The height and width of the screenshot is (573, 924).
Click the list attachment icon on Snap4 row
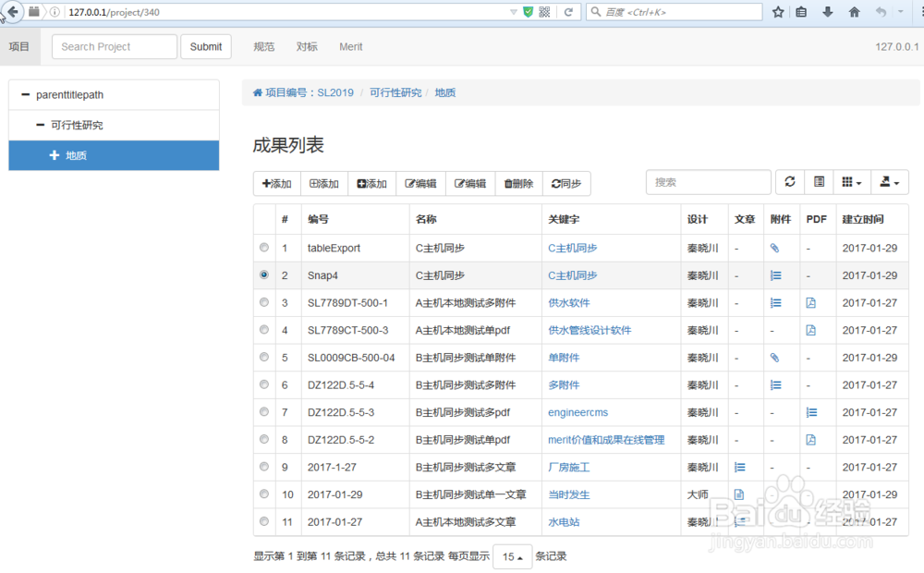(775, 274)
